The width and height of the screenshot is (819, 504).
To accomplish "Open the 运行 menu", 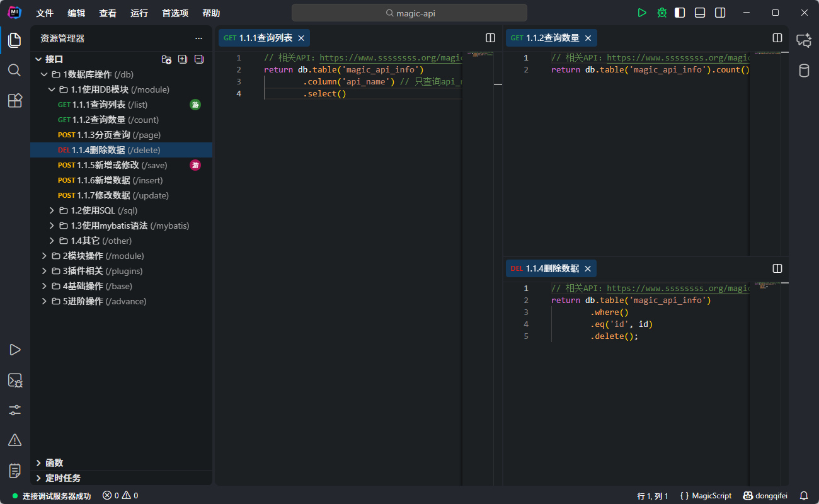I will tap(139, 13).
